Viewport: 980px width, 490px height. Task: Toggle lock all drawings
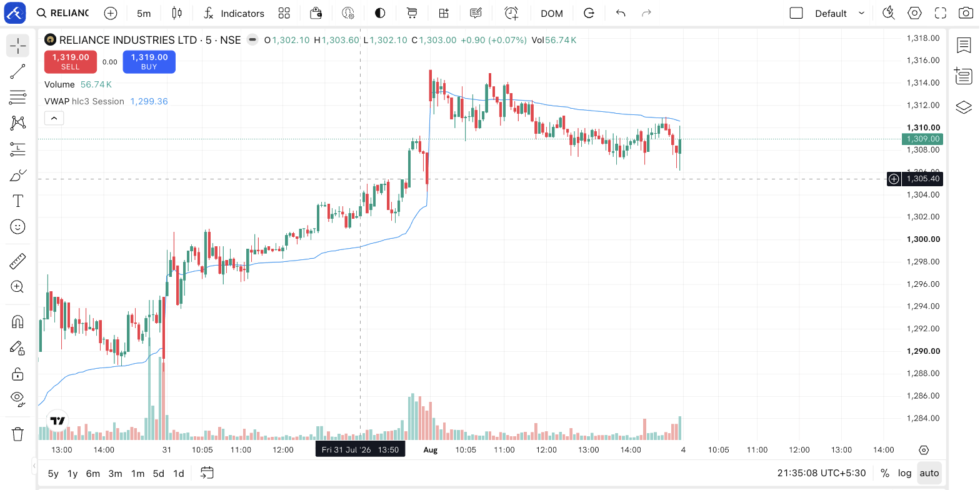click(x=18, y=374)
